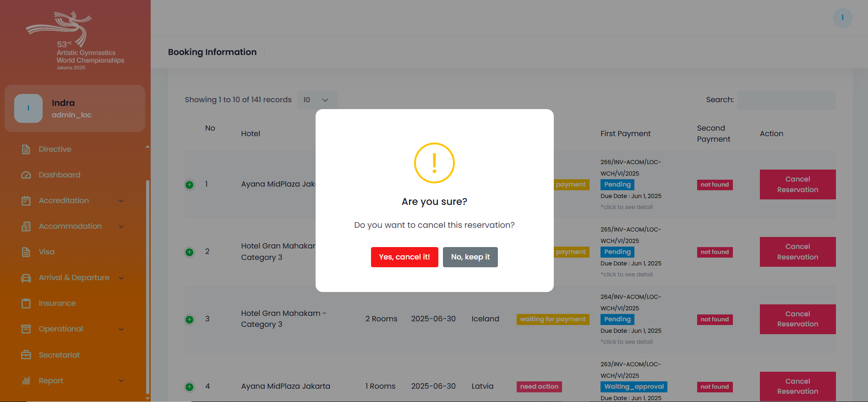Expand row 4 green plus toggle
This screenshot has height=402, width=868.
[x=189, y=387]
